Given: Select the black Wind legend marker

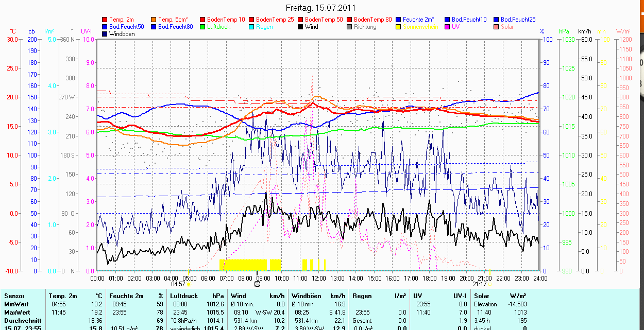Looking at the screenshot, I should pos(301,27).
